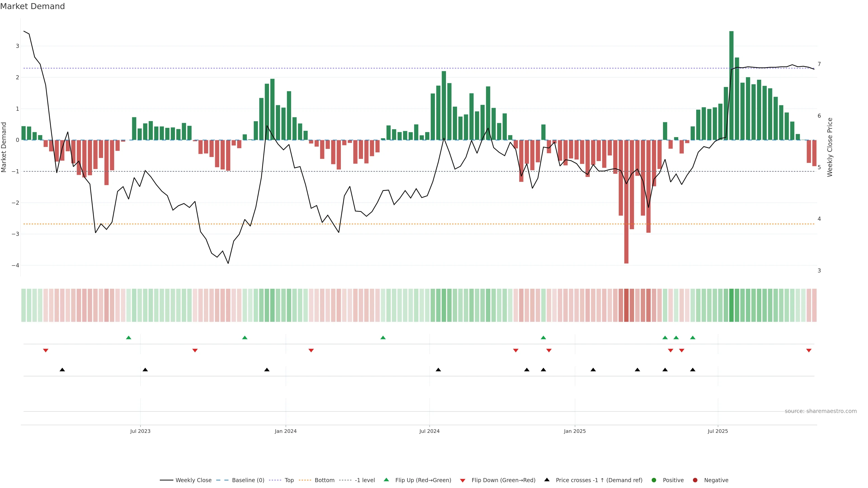Viewport: 868px width, 488px height.
Task: Click the green Positive circle in legend
Action: coord(654,480)
